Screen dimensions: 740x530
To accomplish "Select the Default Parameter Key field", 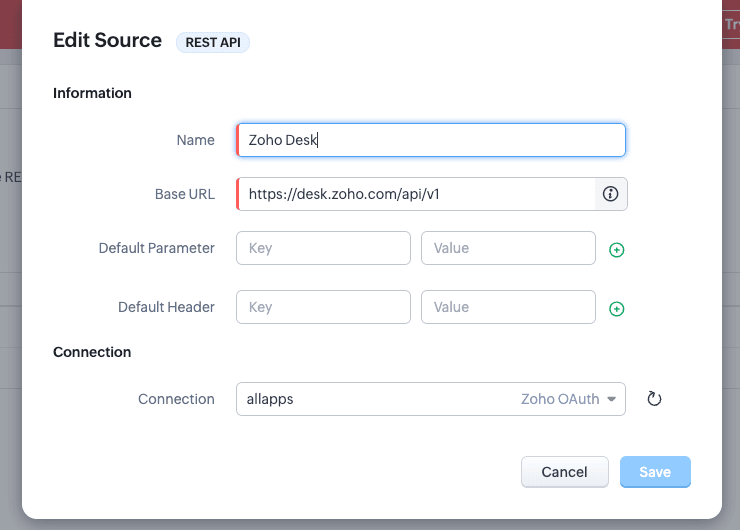I will pyautogui.click(x=323, y=248).
